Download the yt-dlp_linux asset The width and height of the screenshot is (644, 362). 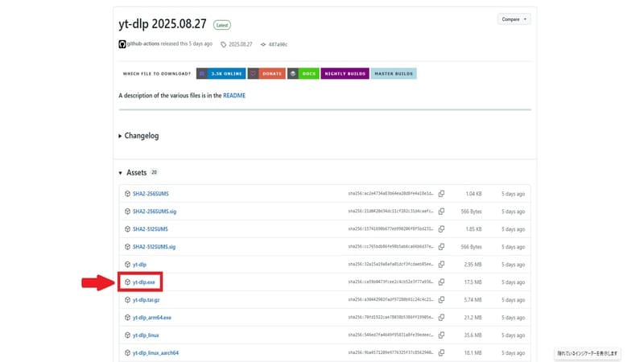(x=146, y=335)
